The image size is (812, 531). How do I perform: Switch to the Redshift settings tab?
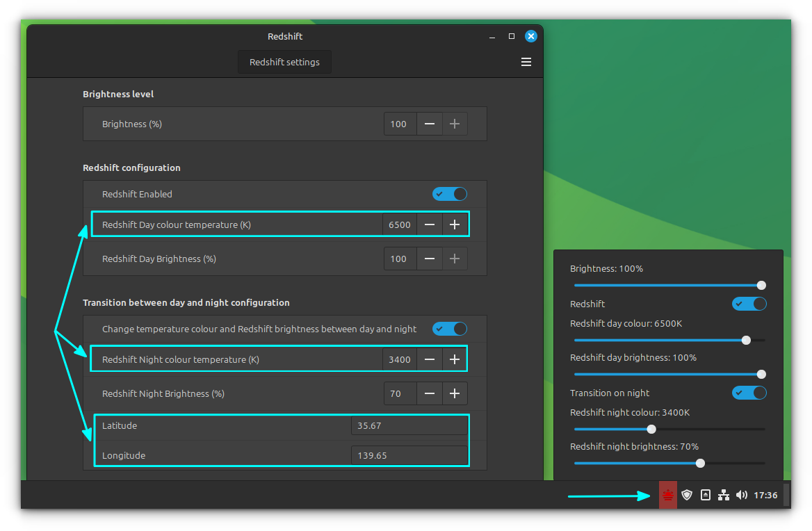[x=284, y=61]
